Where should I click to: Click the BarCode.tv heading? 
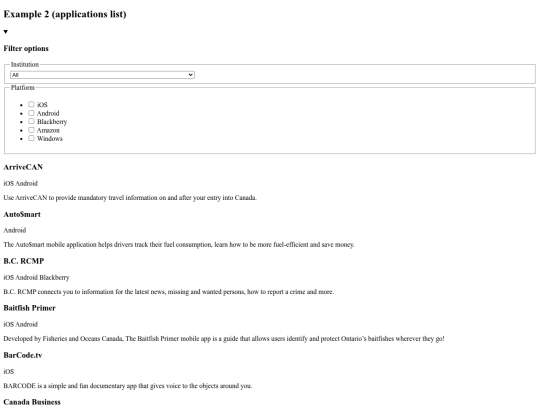coord(23,355)
